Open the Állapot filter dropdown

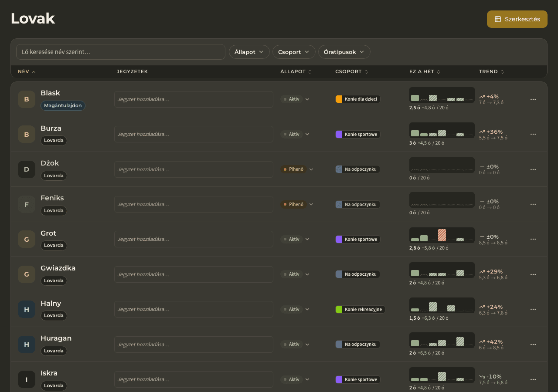pyautogui.click(x=249, y=52)
